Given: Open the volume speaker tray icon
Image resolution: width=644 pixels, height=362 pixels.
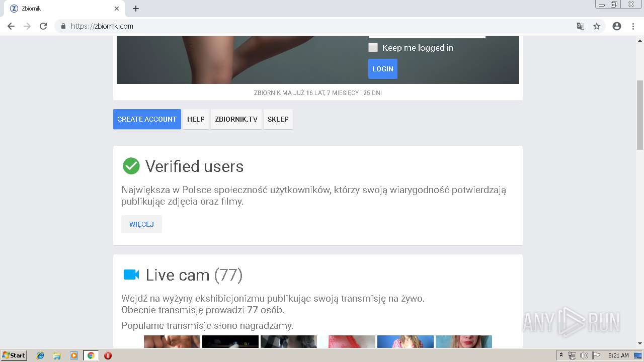Looking at the screenshot, I should (584, 355).
